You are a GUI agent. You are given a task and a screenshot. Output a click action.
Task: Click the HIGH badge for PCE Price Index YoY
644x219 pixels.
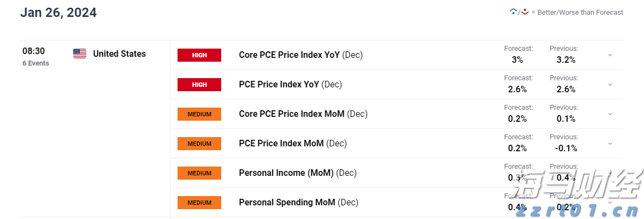click(199, 85)
